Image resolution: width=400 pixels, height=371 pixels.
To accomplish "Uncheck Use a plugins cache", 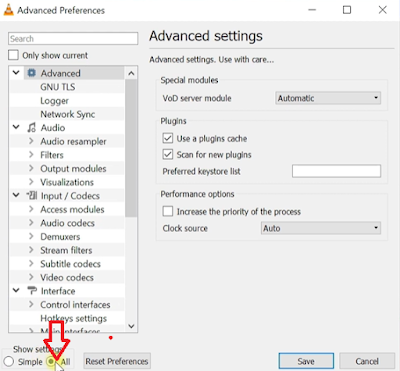I will point(168,138).
